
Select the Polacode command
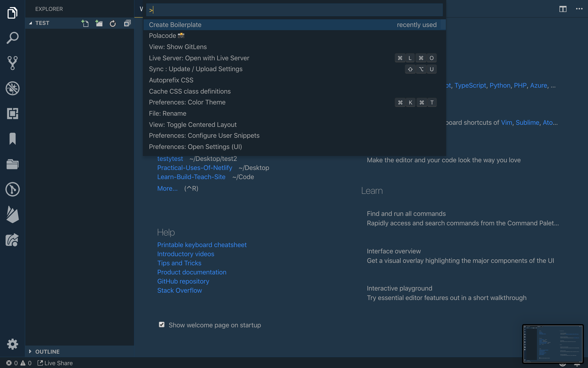(x=295, y=36)
